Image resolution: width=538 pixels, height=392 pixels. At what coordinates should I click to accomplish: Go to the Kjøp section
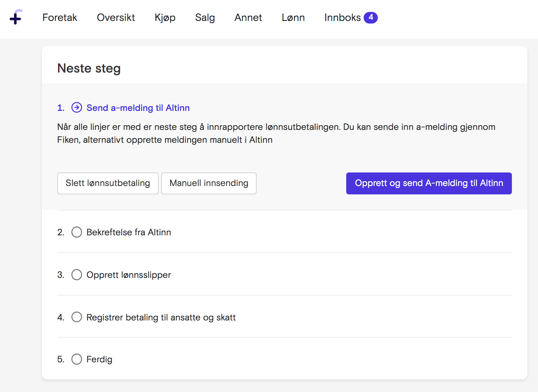tap(165, 18)
